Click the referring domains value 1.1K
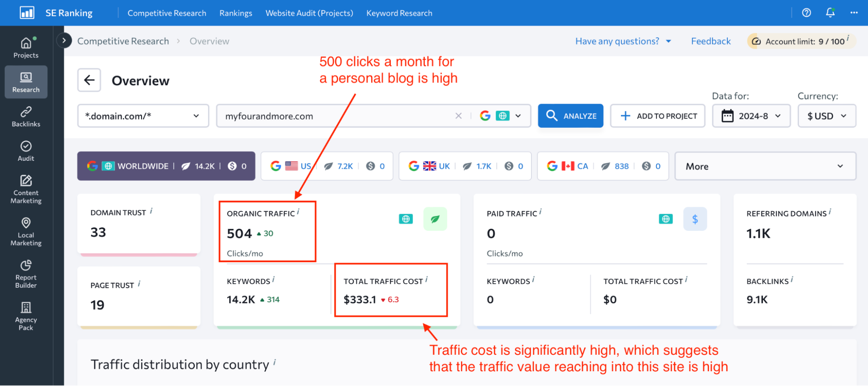This screenshot has height=386, width=868. click(758, 234)
